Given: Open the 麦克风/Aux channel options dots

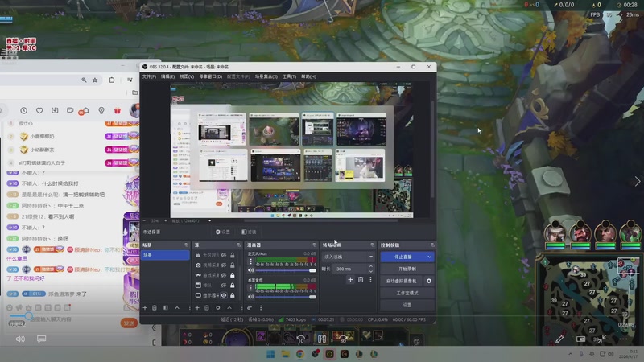Looking at the screenshot, I should (x=250, y=261).
